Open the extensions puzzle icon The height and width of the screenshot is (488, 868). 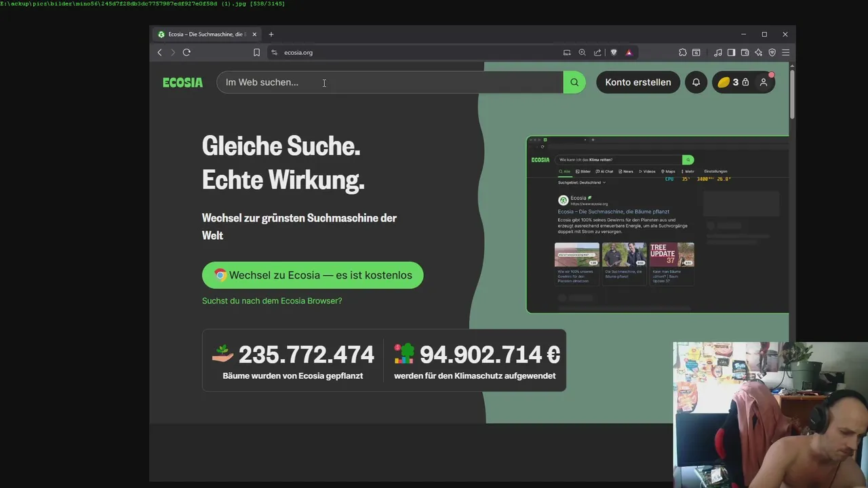point(683,52)
